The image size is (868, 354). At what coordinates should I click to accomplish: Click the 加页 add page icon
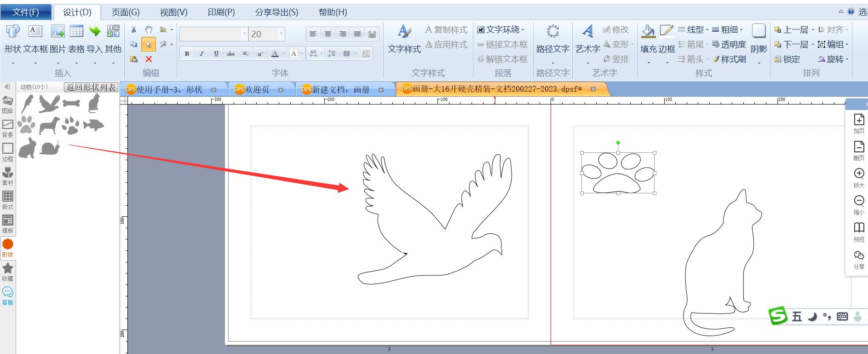pyautogui.click(x=859, y=120)
